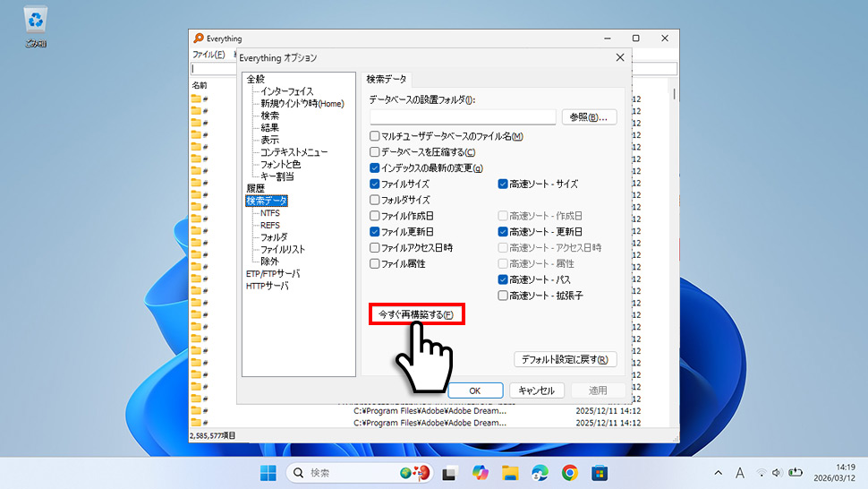Select 履歴 in the options tree
This screenshot has height=489, width=868.
coord(256,188)
